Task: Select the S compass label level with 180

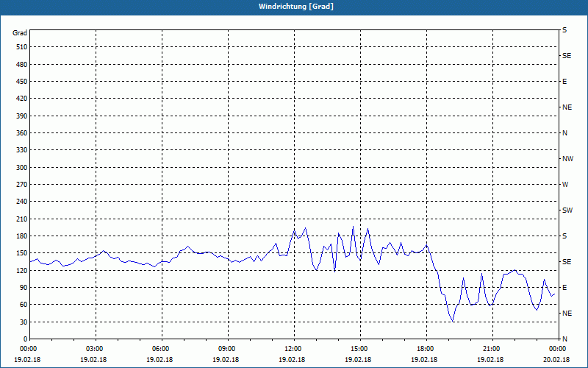Action: coord(564,236)
